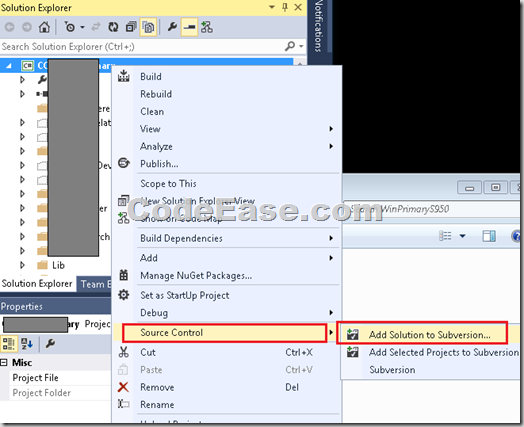Image resolution: width=524 pixels, height=427 pixels.
Task: Click the Search Solution Explorer input field
Action: click(x=142, y=46)
